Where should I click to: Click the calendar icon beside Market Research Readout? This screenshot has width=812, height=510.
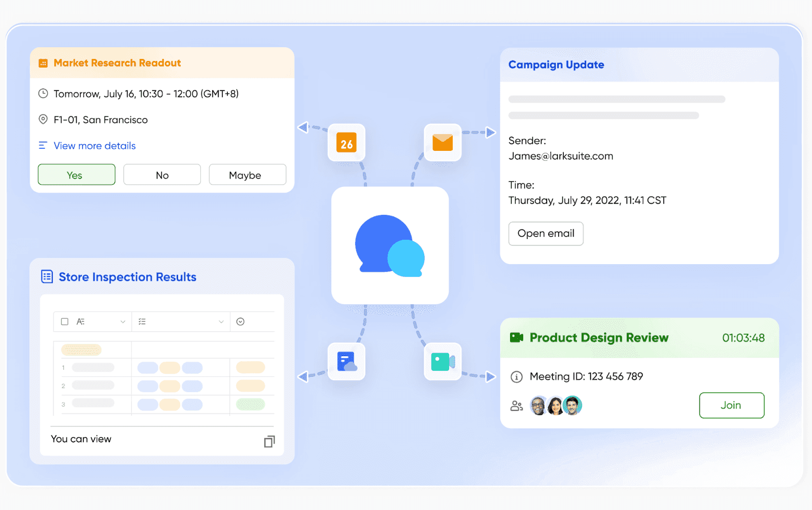(x=43, y=62)
